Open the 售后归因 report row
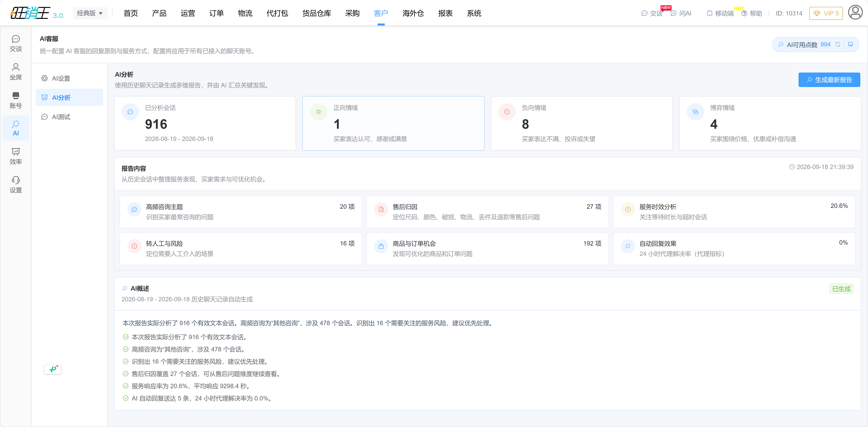 (x=487, y=212)
